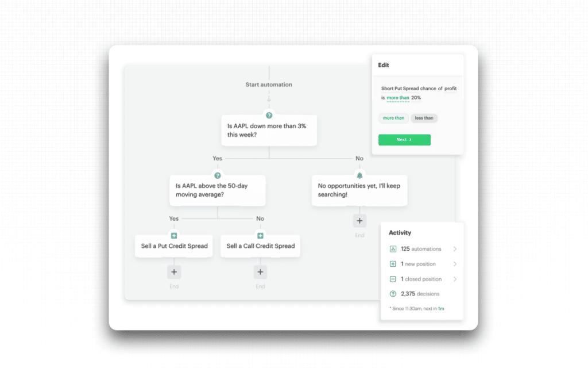Click the bell icon on the No opportunities node
This screenshot has height=368, width=588.
[359, 175]
